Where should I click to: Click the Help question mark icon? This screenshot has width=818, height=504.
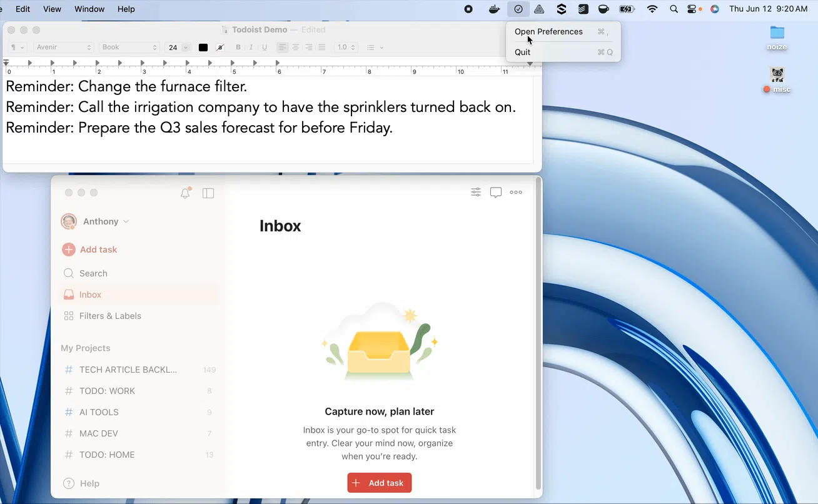tap(69, 483)
